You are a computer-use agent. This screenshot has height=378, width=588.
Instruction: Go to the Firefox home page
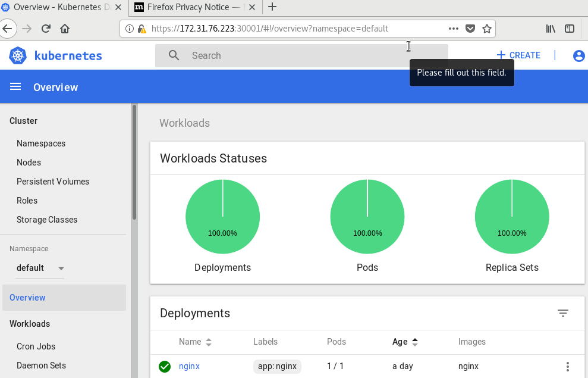pos(65,29)
